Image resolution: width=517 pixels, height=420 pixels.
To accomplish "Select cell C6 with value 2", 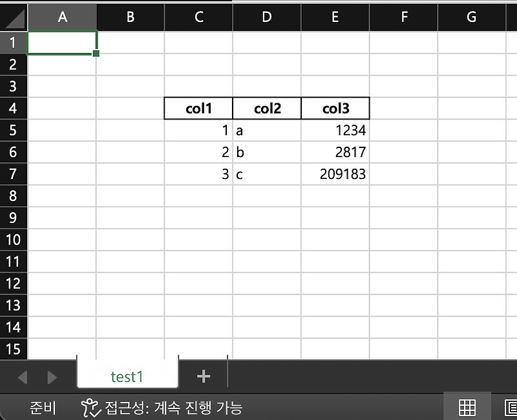I will (x=198, y=152).
